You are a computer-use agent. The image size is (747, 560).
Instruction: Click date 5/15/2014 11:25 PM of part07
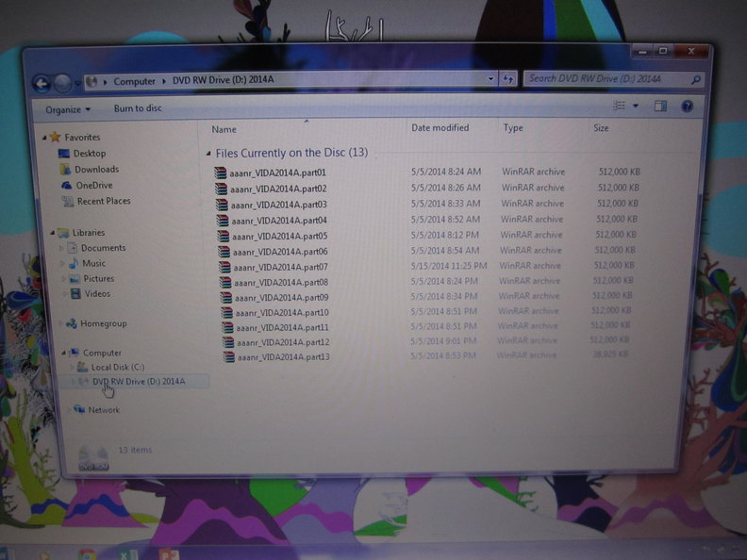click(x=448, y=266)
